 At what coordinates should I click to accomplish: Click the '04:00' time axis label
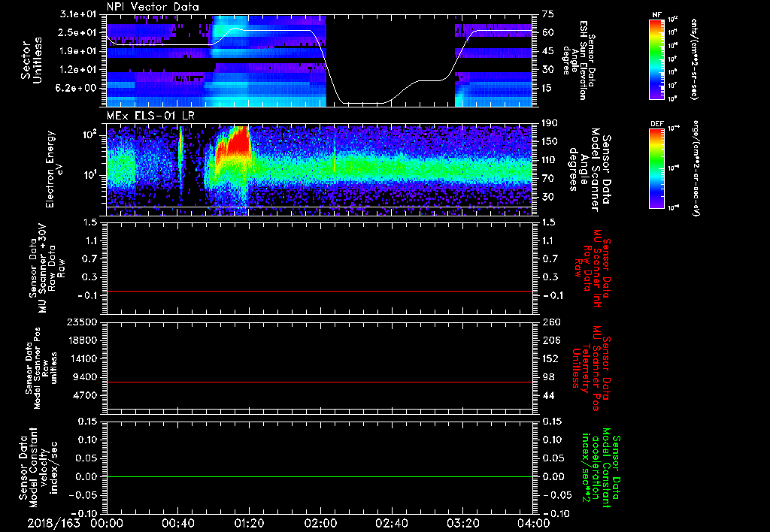(x=534, y=523)
